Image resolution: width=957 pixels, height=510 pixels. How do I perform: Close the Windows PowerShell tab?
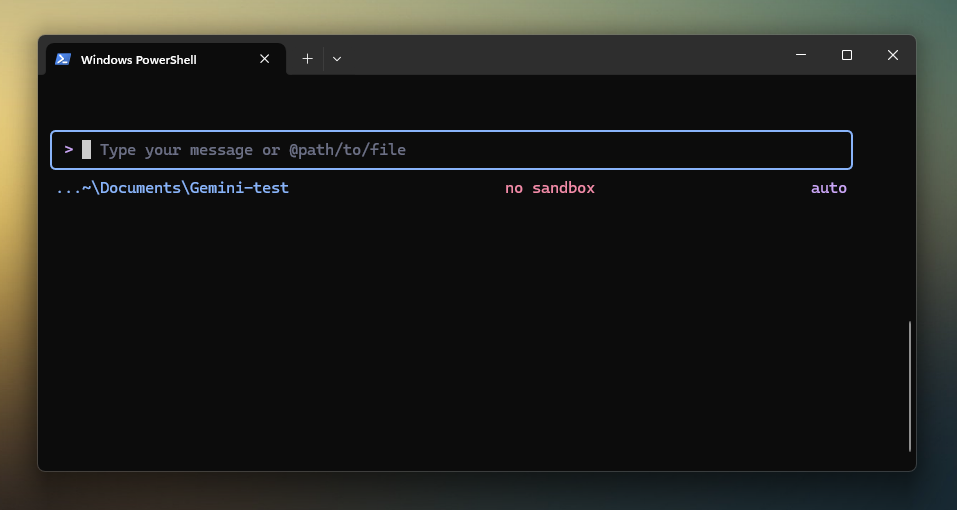[x=265, y=59]
